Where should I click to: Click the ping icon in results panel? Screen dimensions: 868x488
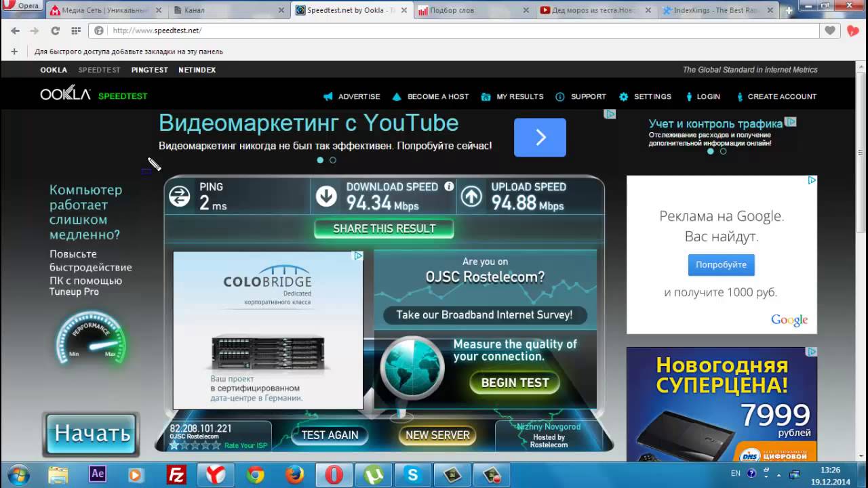coord(180,197)
